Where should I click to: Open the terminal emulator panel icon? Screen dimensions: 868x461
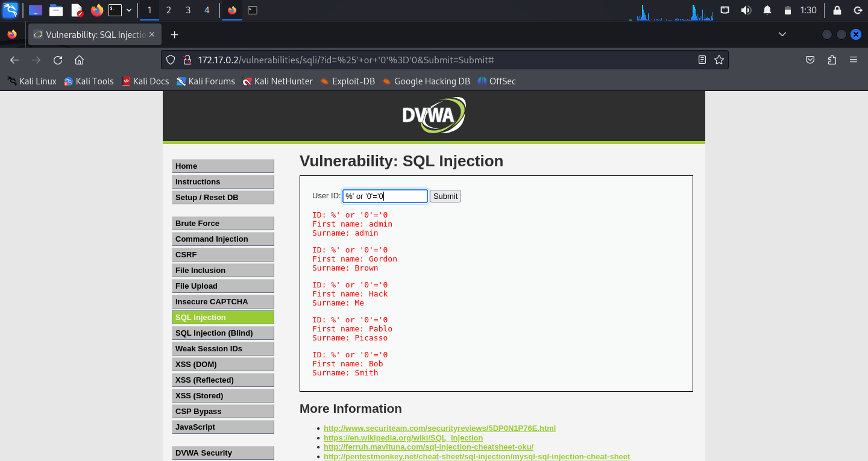point(115,10)
